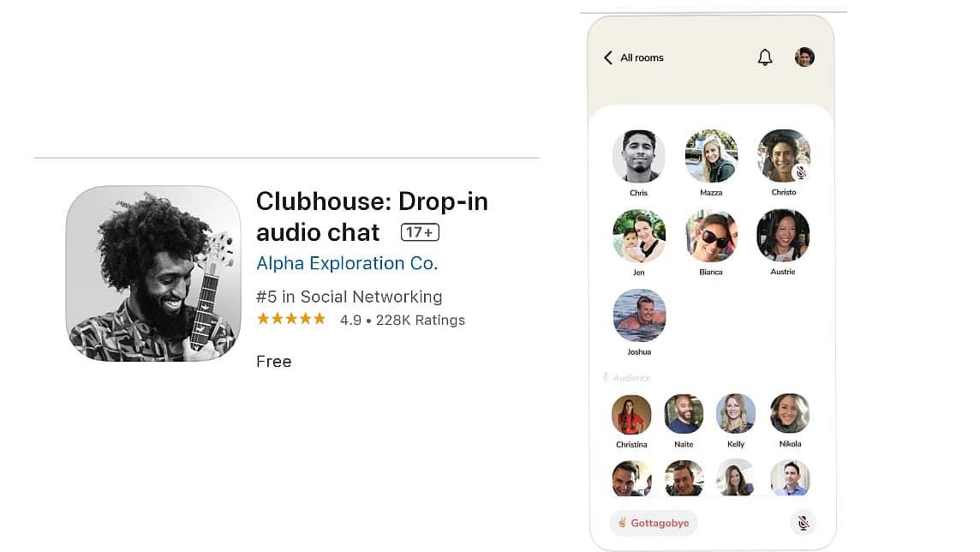View Joshua's profile avatar
Viewport: 980px width, 552px height.
pos(639,315)
